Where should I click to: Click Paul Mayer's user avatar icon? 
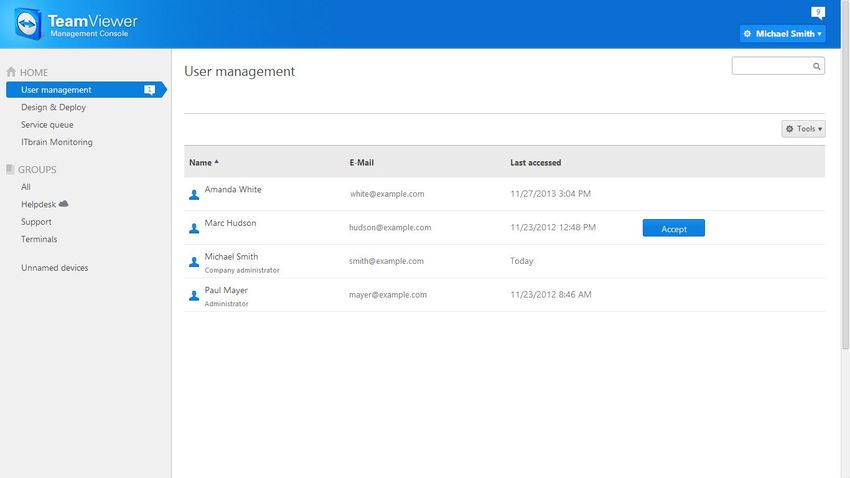click(194, 295)
